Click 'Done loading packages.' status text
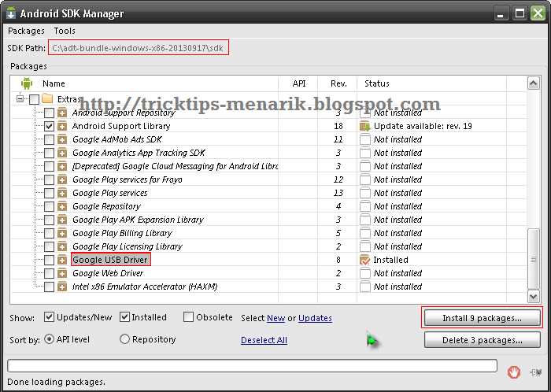Image resolution: width=551 pixels, height=392 pixels. tap(56, 382)
